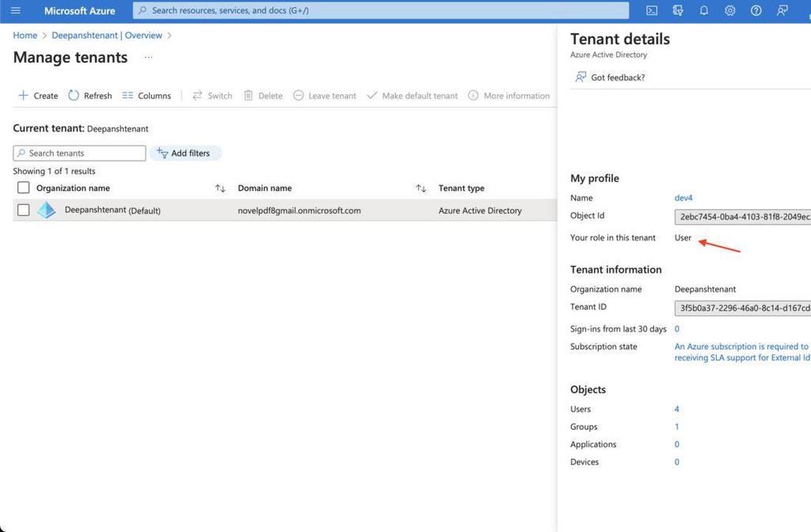Click the magnifier in Search tenants box
The width and height of the screenshot is (811, 532).
click(21, 153)
